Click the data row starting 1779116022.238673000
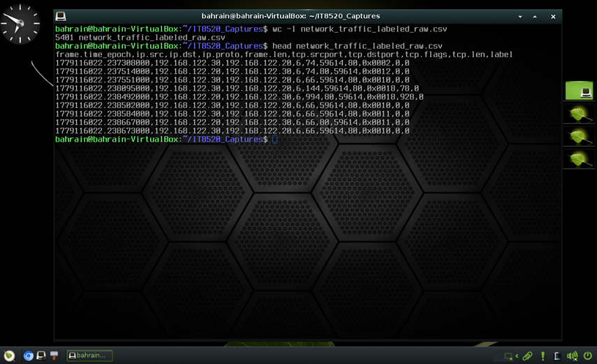The width and height of the screenshot is (597, 364). pyautogui.click(x=233, y=131)
